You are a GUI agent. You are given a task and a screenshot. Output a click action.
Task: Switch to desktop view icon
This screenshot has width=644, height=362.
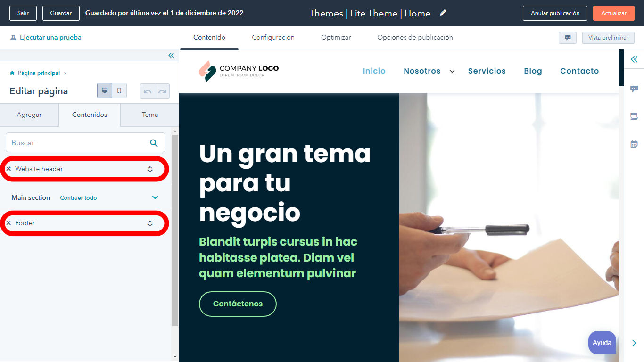pos(105,90)
